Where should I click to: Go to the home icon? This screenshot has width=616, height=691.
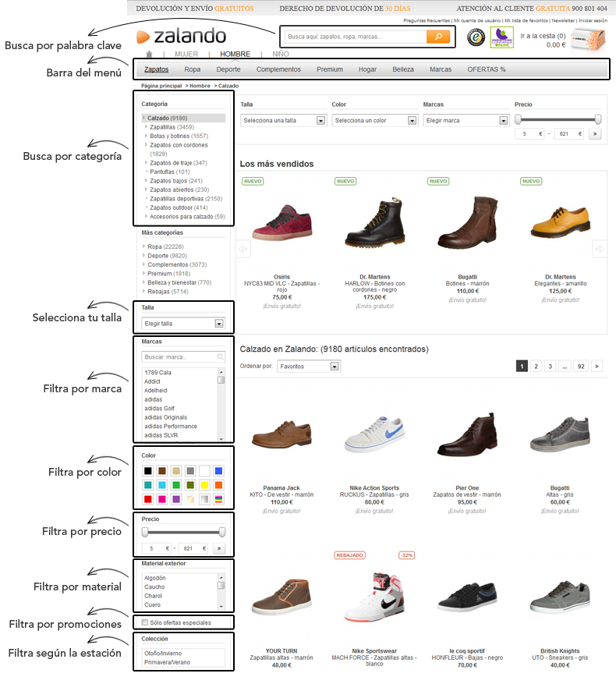point(149,54)
